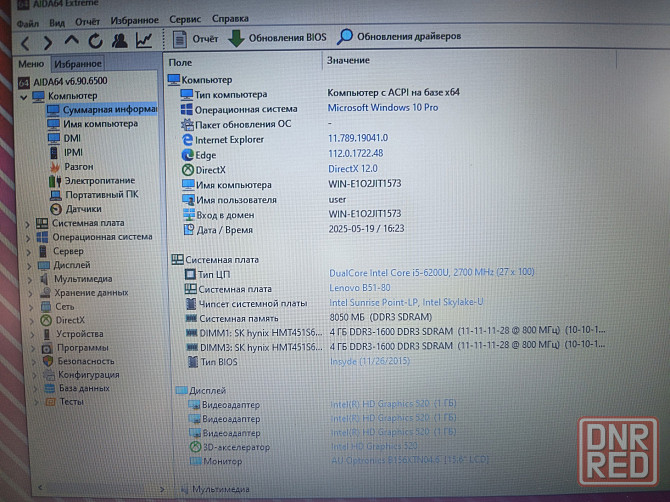Open Обновления BIOS
The width and height of the screenshot is (670, 502).
pyautogui.click(x=277, y=38)
